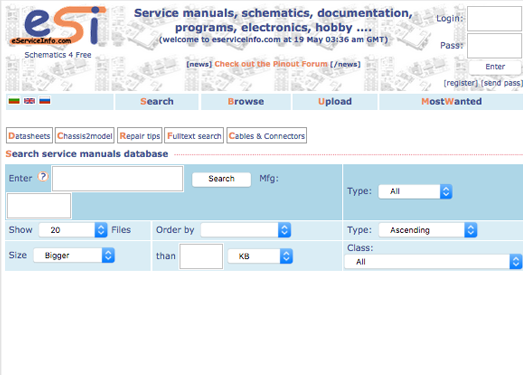Open the Size Bigger dropdown
The image size is (523, 375).
point(74,256)
